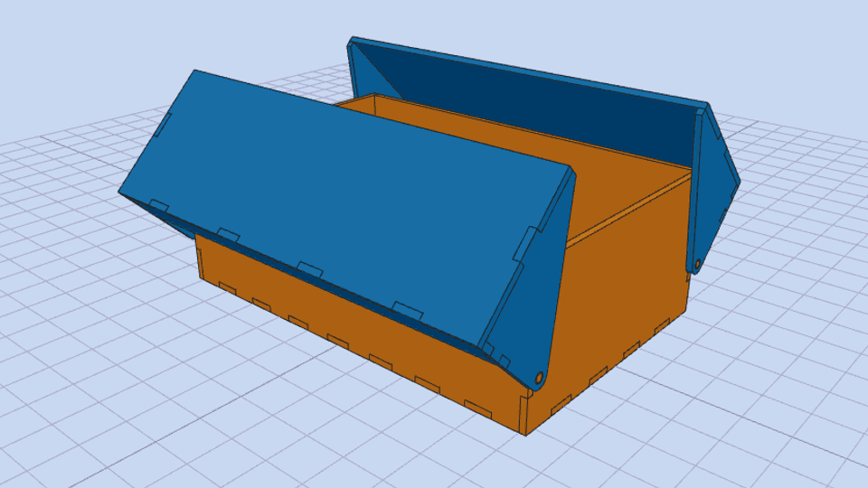Click the hinge pin hole on the front lid
868x488 pixels.
tap(539, 378)
